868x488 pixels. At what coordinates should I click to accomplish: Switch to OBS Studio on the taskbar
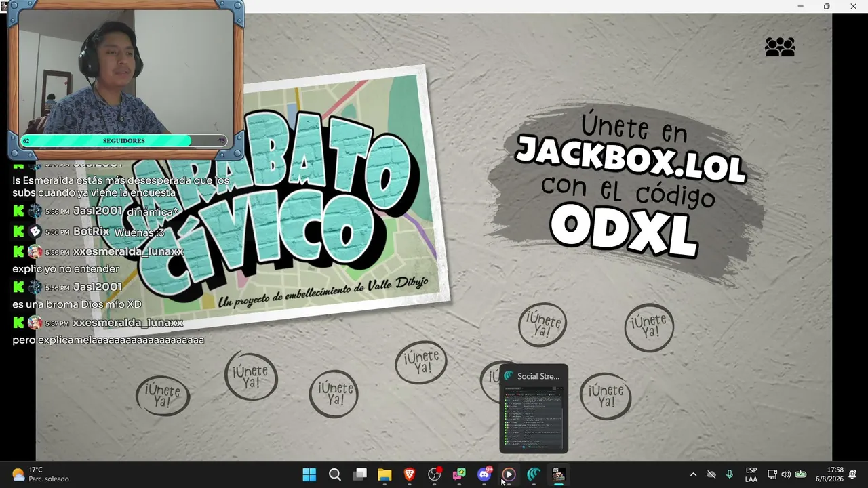coord(435,474)
